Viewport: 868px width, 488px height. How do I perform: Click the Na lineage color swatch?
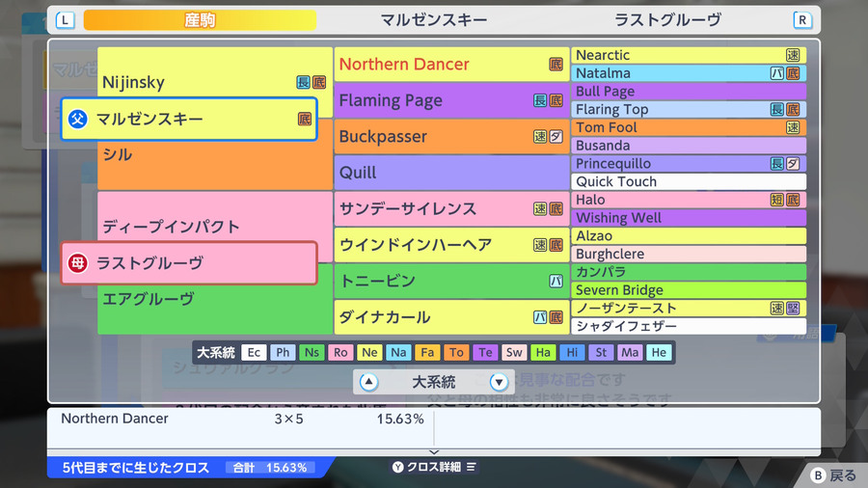(398, 352)
